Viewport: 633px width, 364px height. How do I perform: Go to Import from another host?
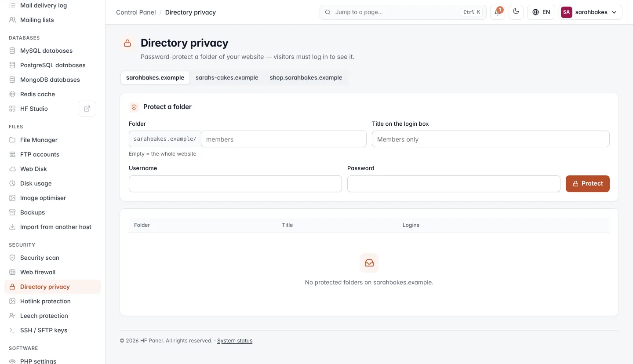pyautogui.click(x=53, y=227)
